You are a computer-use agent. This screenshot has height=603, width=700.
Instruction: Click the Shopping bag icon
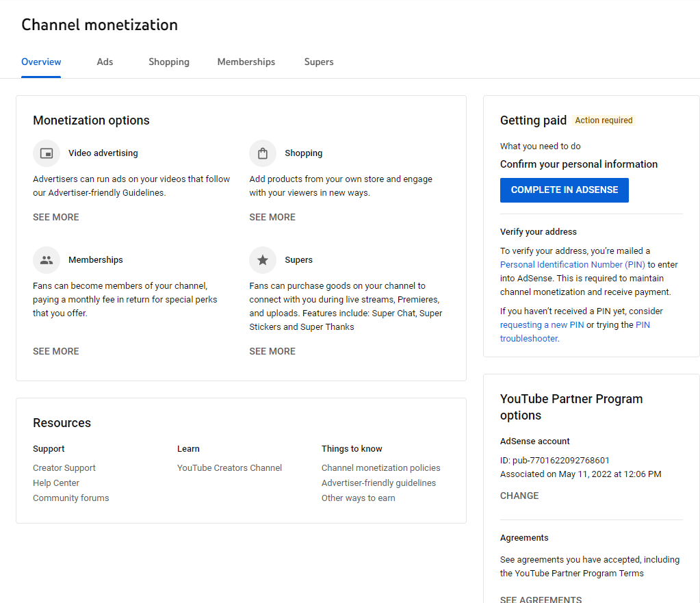coord(263,153)
